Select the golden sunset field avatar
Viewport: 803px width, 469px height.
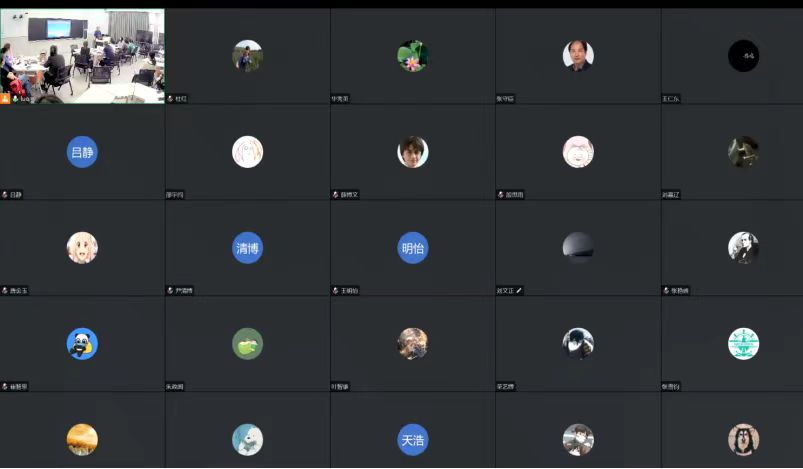[x=82, y=440]
